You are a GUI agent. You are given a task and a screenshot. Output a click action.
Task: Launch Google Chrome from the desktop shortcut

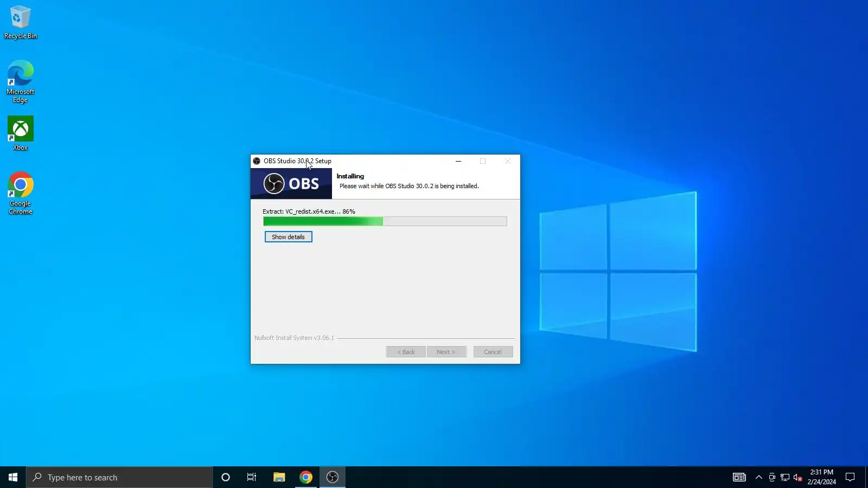pos(20,194)
